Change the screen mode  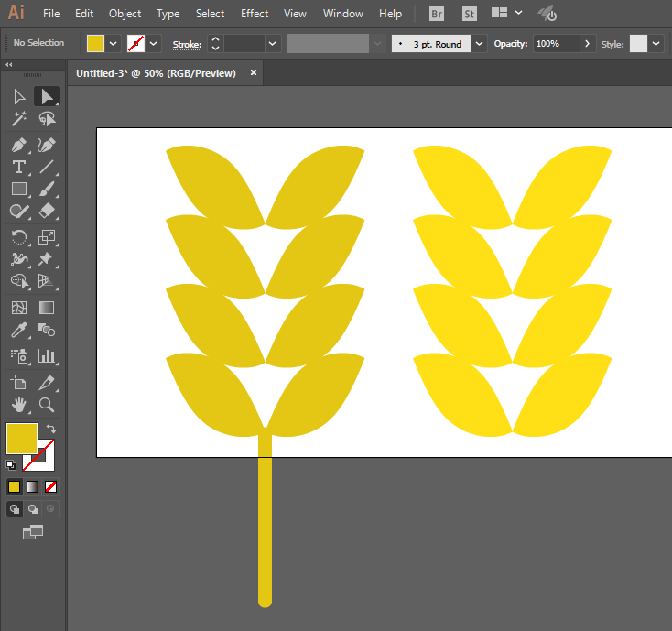point(33,532)
